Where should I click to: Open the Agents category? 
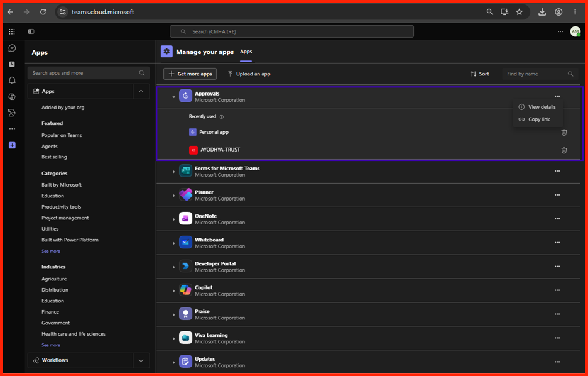tap(50, 147)
